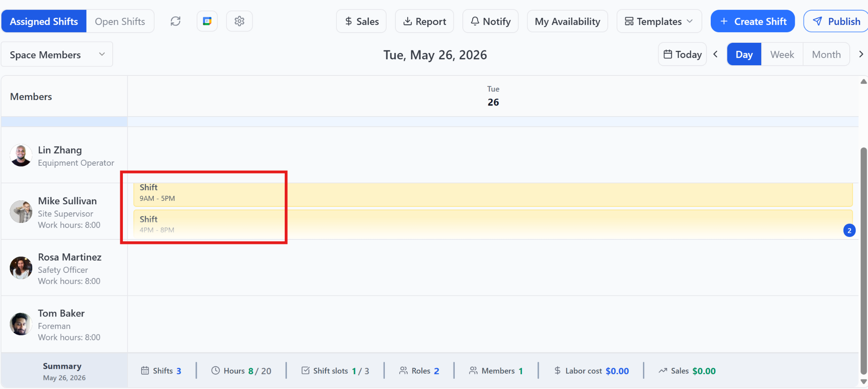Expand the Templates dropdown
The width and height of the screenshot is (868, 389).
[x=659, y=21]
